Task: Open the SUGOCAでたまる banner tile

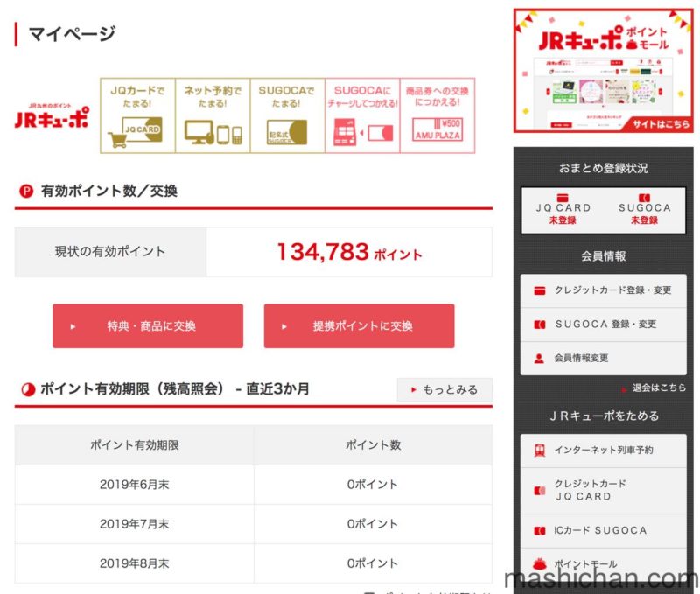Action: pos(287,115)
